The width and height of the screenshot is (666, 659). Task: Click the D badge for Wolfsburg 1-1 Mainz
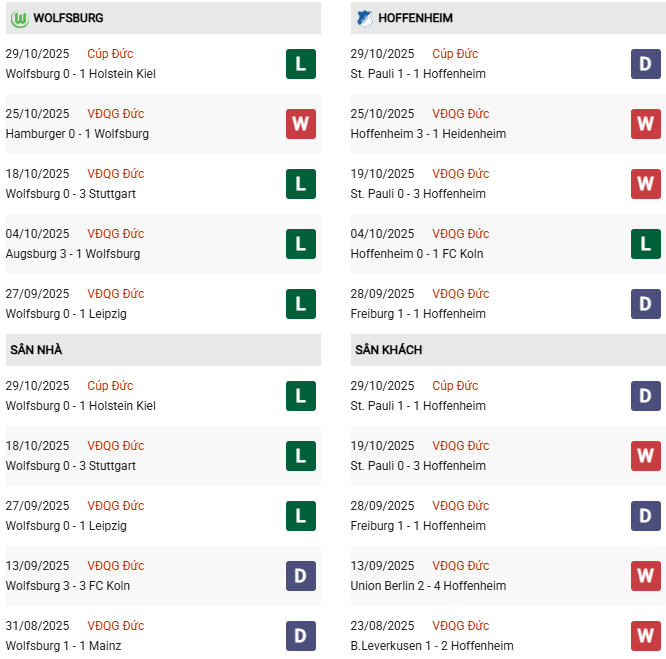coord(300,636)
